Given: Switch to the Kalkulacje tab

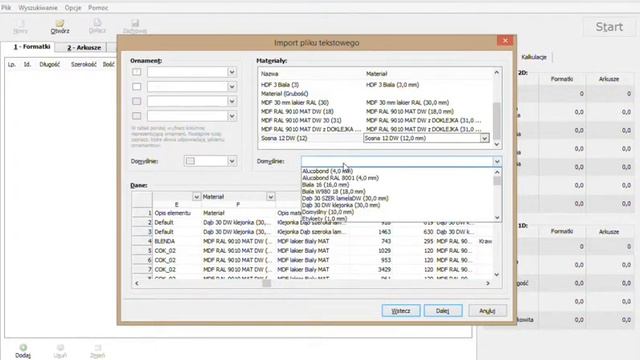Looking at the screenshot, I should [x=534, y=57].
